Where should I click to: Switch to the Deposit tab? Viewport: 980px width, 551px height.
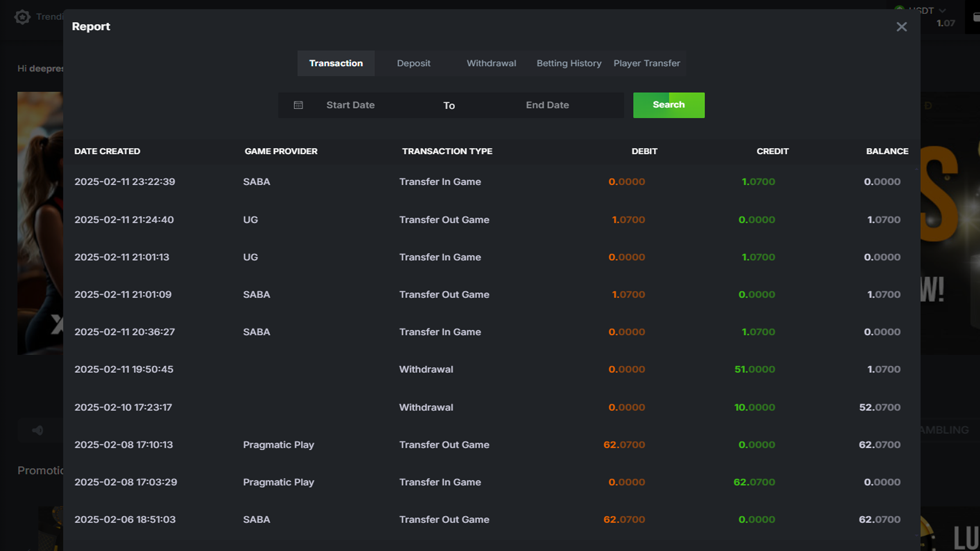(413, 63)
